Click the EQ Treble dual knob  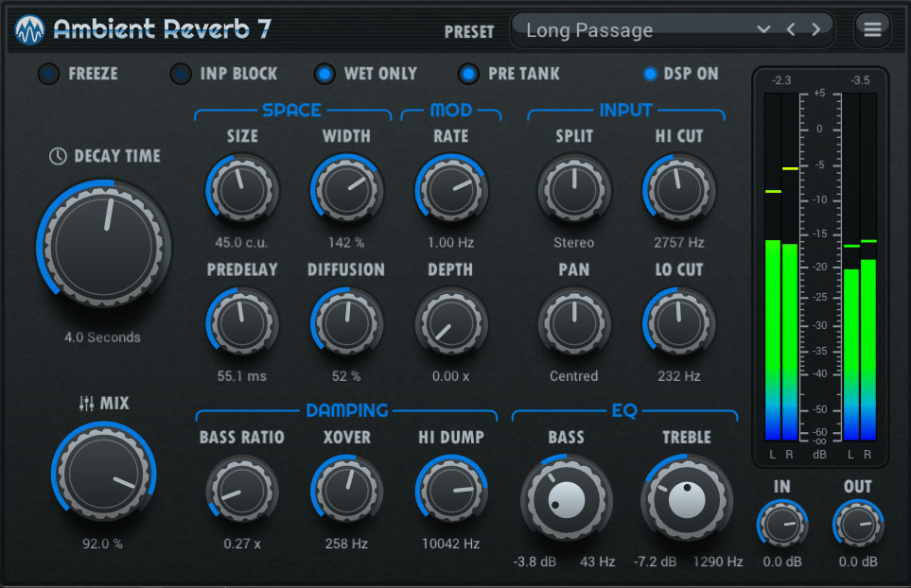coord(687,498)
